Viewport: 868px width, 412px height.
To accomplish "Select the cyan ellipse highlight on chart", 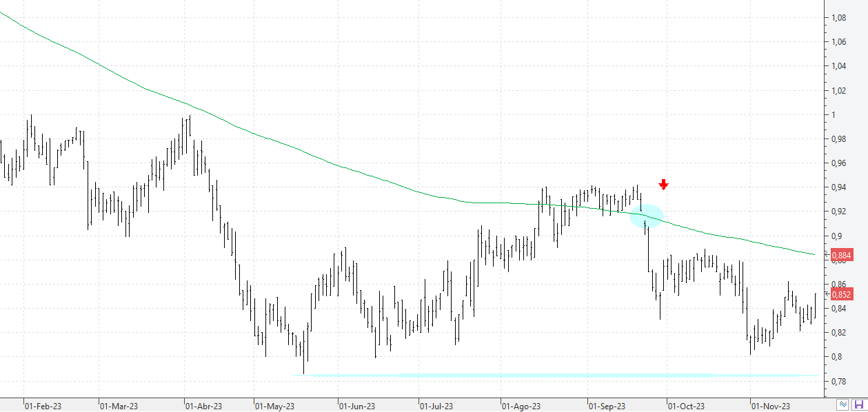I will pos(647,216).
